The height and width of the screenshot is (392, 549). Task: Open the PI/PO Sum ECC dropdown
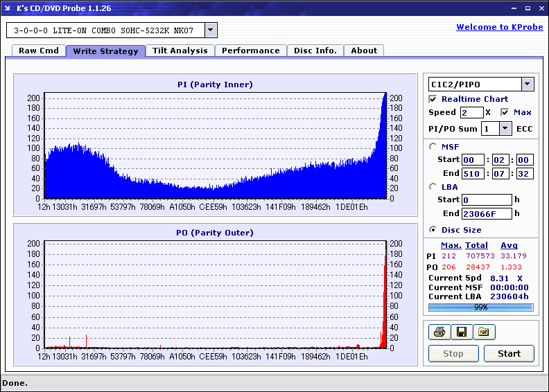tap(505, 128)
